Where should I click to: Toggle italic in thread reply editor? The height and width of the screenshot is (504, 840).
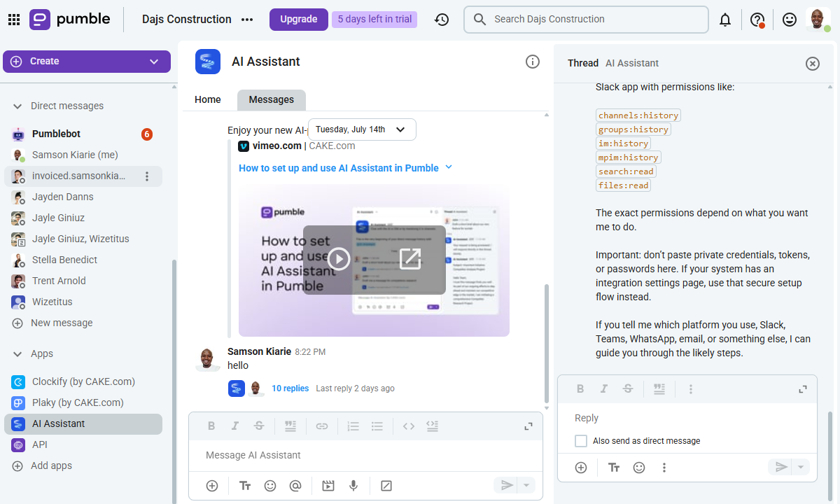(x=604, y=389)
